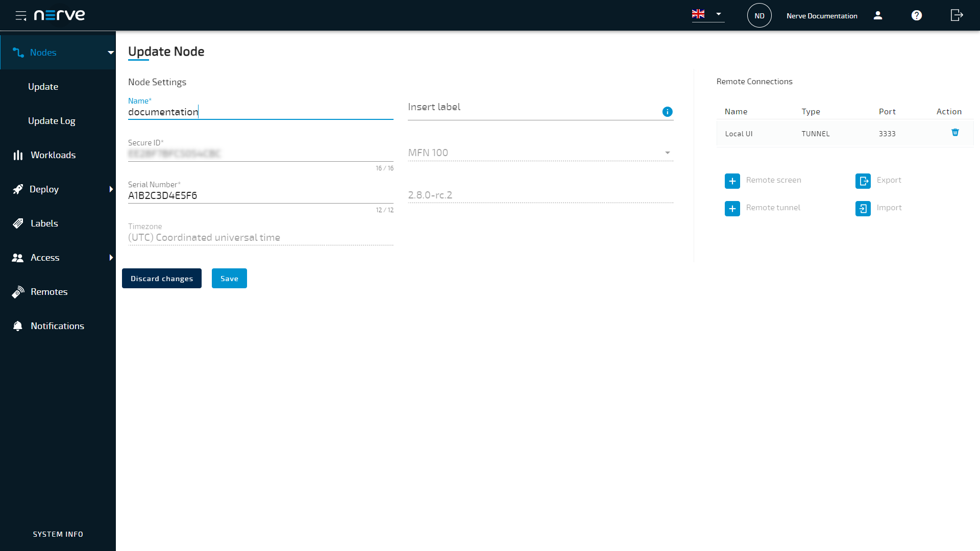The height and width of the screenshot is (551, 980).
Task: Collapse the sidebar with the hamburger icon
Action: pos(21,15)
